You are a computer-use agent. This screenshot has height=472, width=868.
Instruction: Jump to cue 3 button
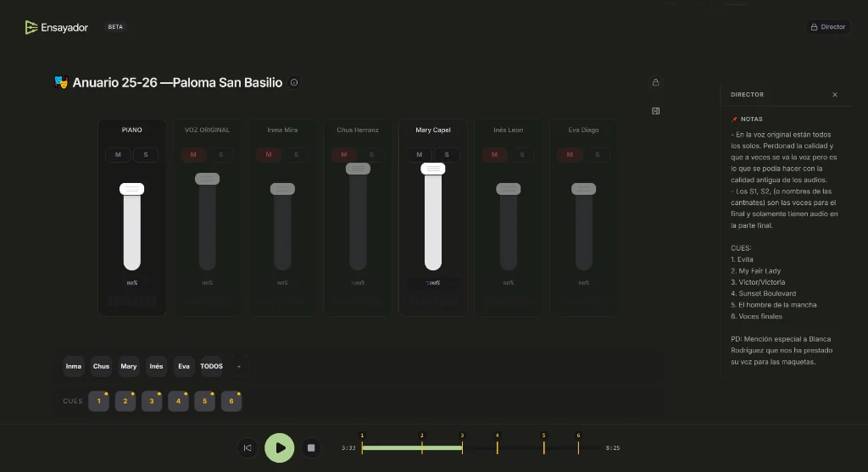click(152, 401)
